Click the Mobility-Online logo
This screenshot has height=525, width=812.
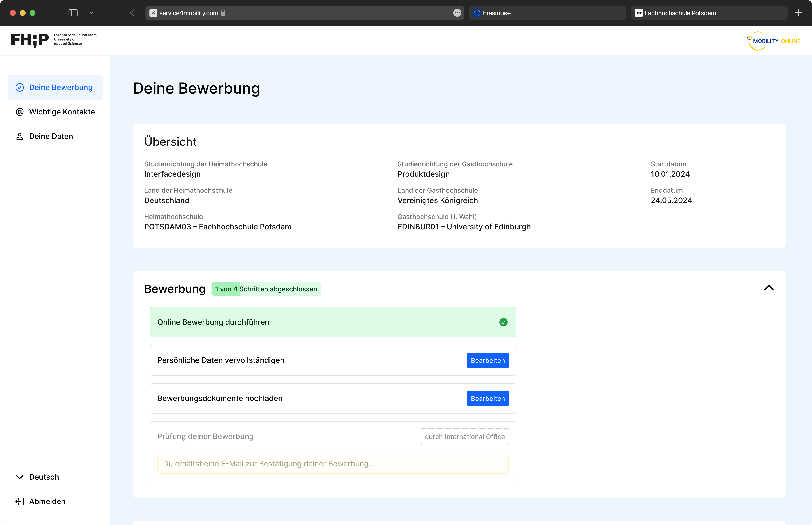(x=773, y=41)
